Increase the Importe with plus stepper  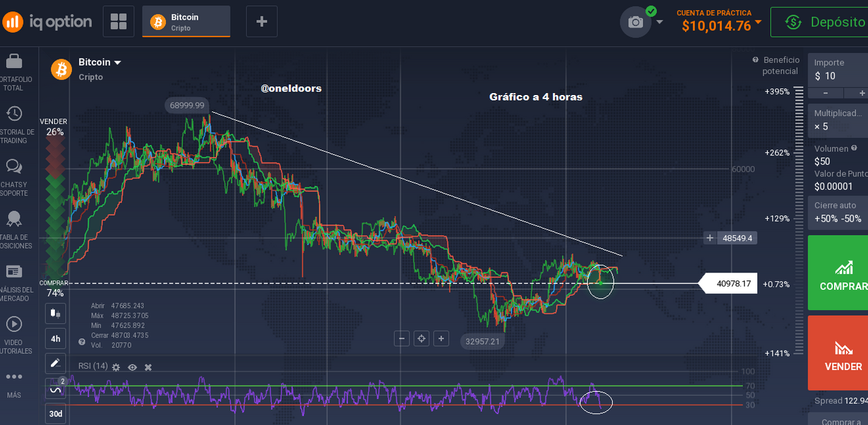coord(860,92)
